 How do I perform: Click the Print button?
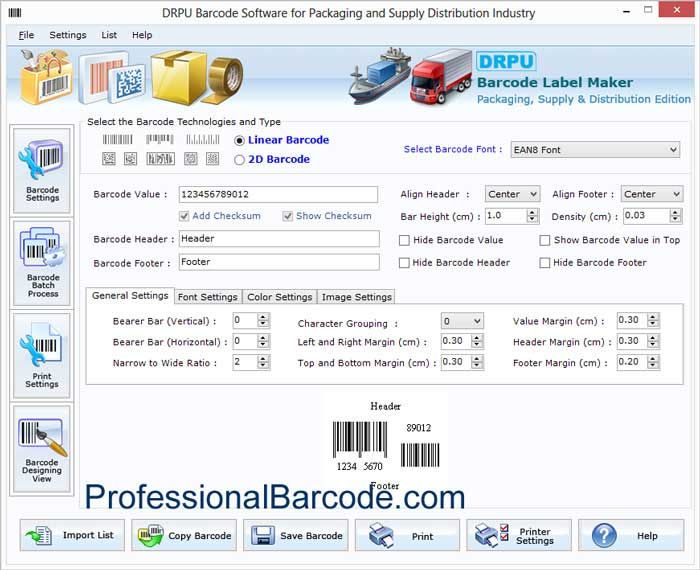pyautogui.click(x=407, y=535)
